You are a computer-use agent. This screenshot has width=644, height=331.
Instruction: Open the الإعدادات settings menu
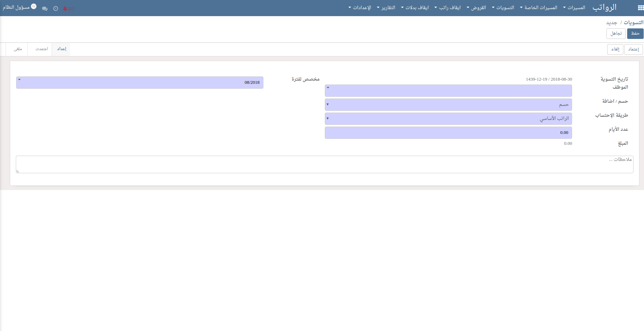coord(360,8)
